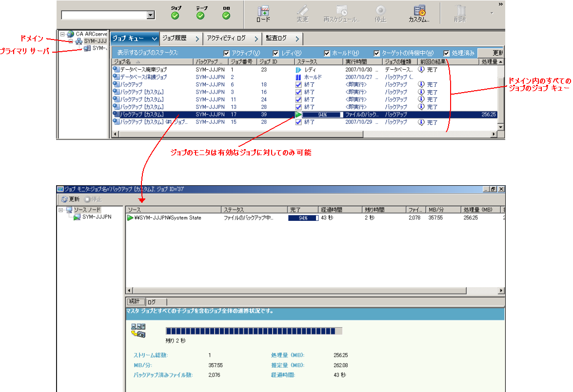Uncheck the アクティブ status checkbox
This screenshot has width=573, height=392.
[x=226, y=53]
